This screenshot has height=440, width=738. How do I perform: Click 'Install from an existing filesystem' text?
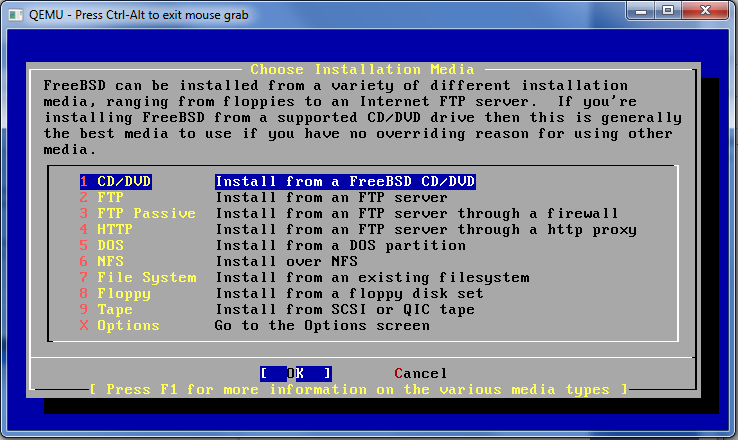coord(372,278)
